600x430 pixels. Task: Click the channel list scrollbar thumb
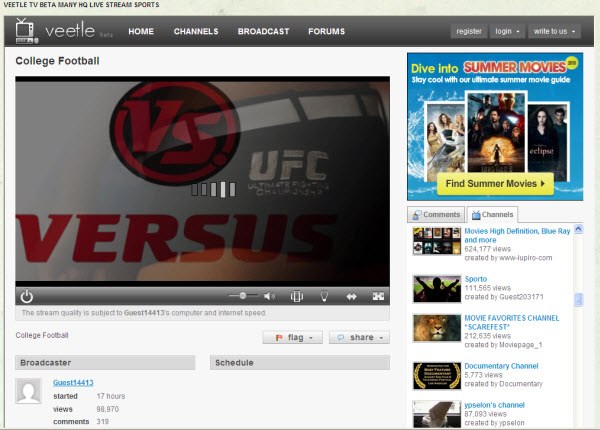(578, 300)
